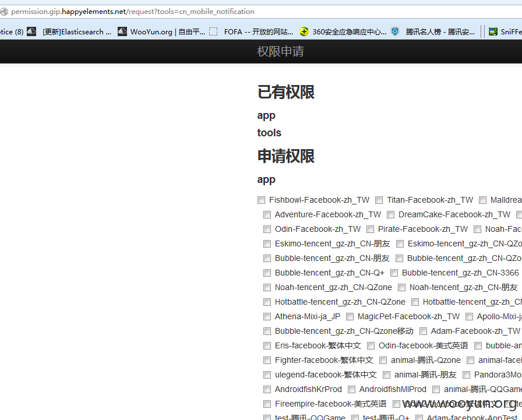
Task: Click the Tencent shield bookmark icon
Action: click(x=395, y=31)
